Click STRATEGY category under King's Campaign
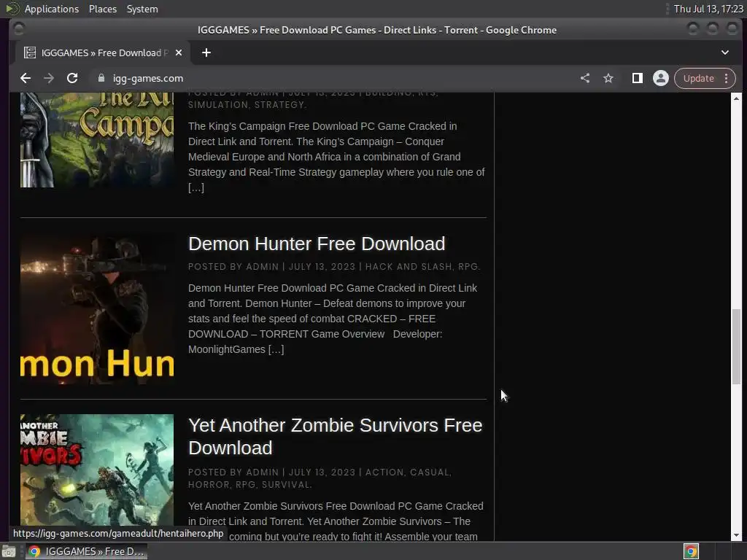Viewport: 747px width, 560px height. click(x=279, y=105)
